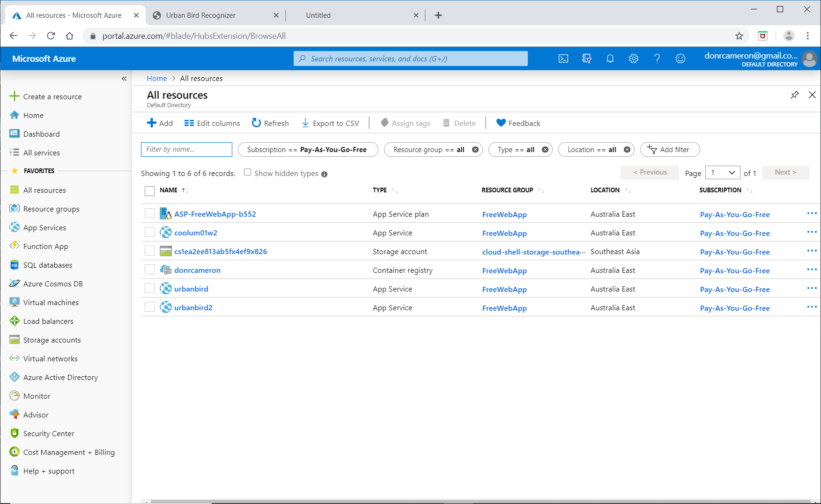Sort by Name column arrows
Image resolution: width=821 pixels, height=504 pixels.
(x=185, y=190)
